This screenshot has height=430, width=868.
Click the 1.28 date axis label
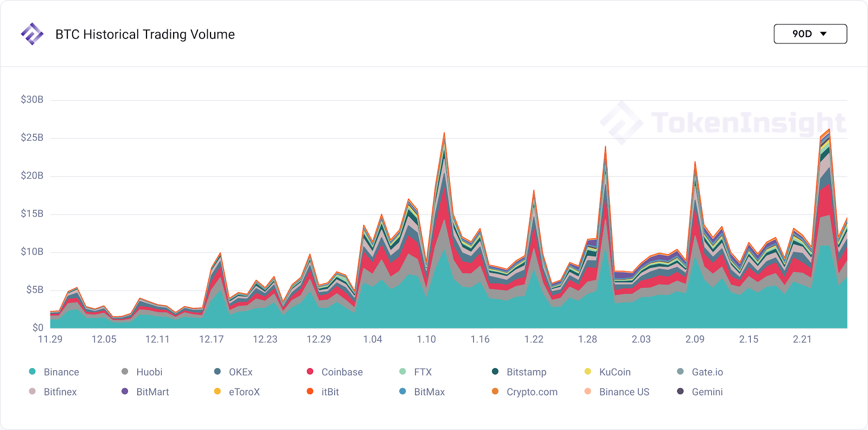588,339
